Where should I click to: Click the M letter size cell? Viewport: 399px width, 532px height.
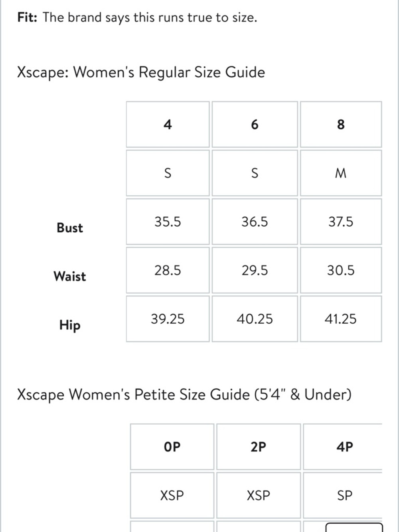click(x=341, y=173)
